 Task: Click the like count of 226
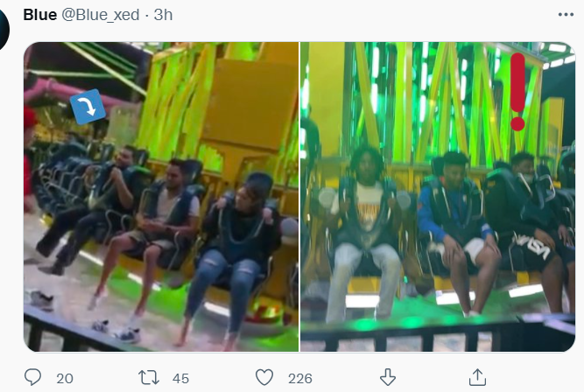pyautogui.click(x=300, y=377)
